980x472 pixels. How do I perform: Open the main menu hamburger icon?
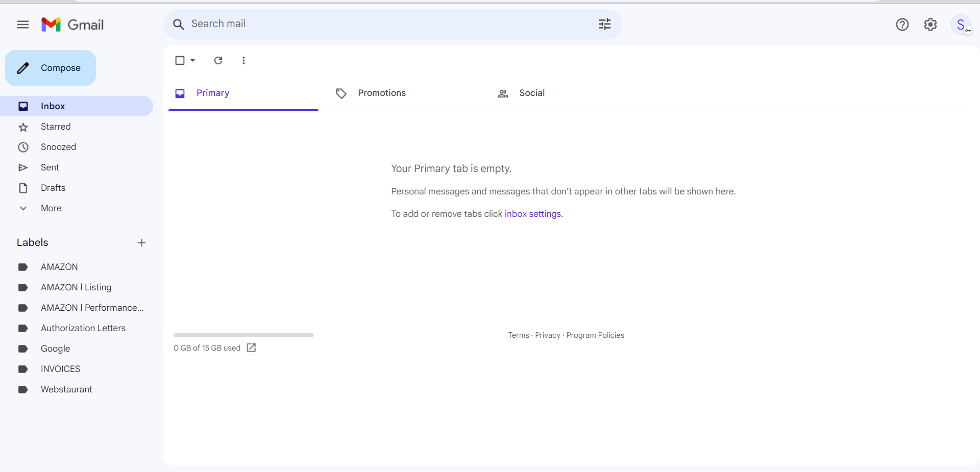point(23,24)
